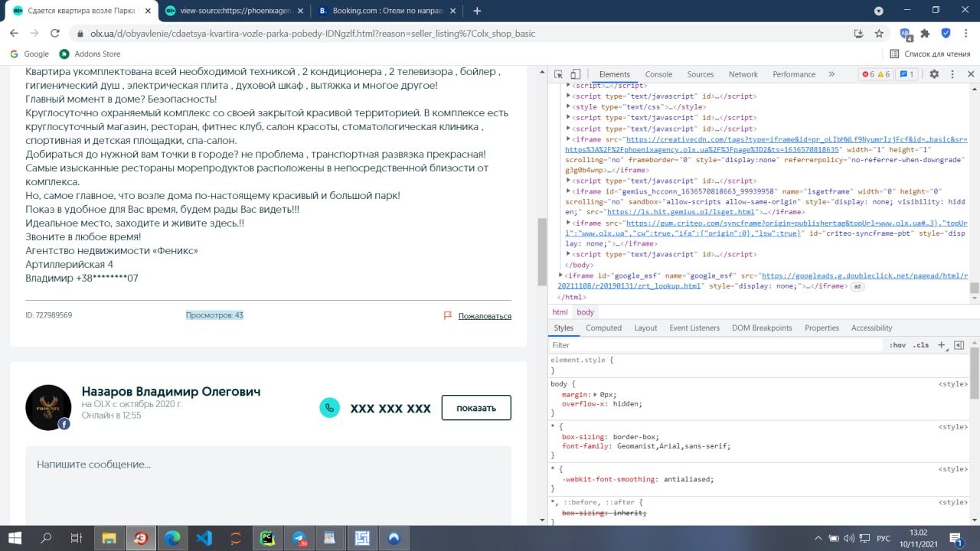Expand the criteo syncframe iframe node
The width and height of the screenshot is (980, 551).
(x=568, y=223)
